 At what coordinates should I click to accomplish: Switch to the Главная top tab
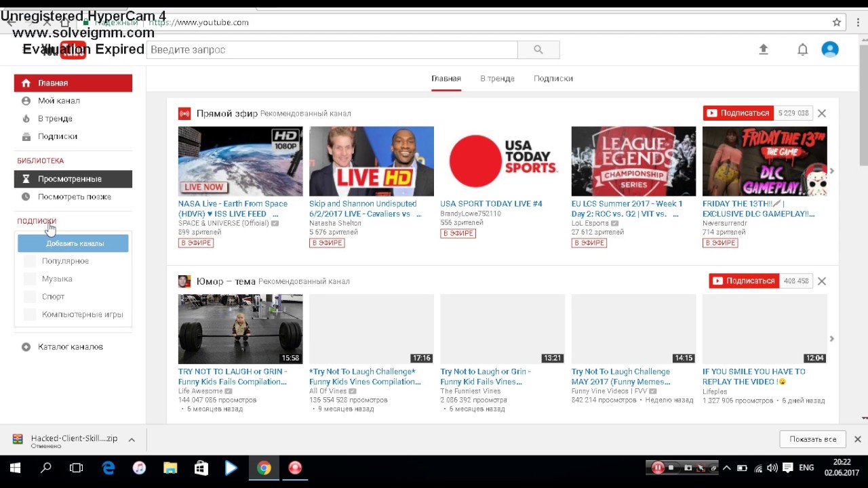[x=446, y=79]
